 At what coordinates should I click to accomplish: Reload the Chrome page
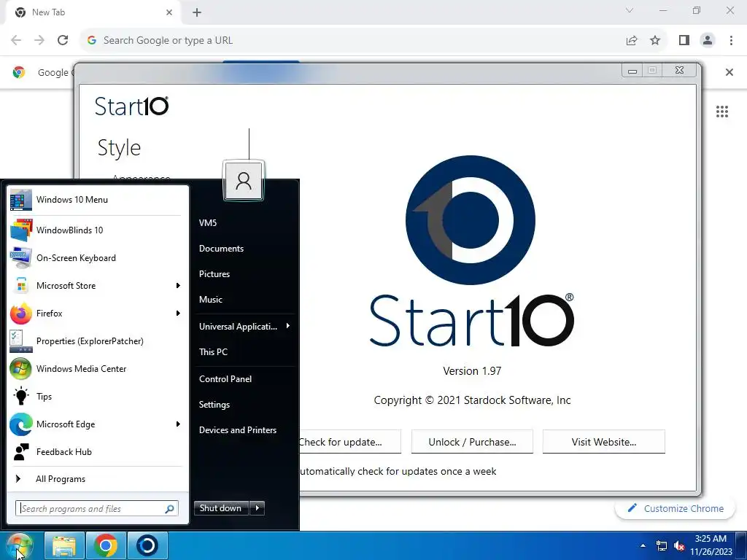click(x=63, y=40)
